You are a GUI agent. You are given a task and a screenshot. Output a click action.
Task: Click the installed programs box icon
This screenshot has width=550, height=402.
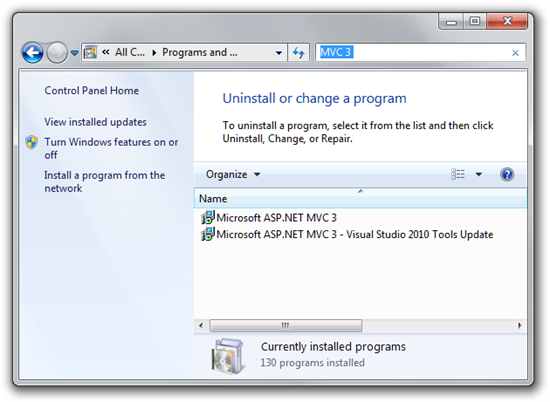227,356
